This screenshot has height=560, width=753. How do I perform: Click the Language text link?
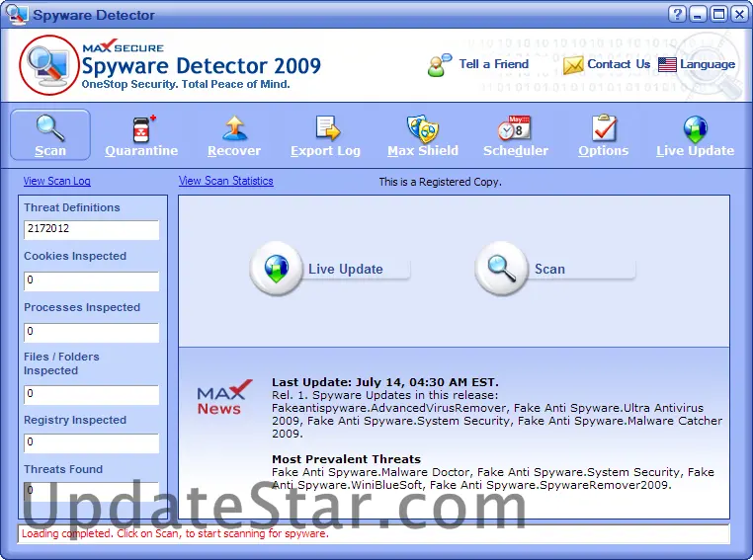[708, 64]
